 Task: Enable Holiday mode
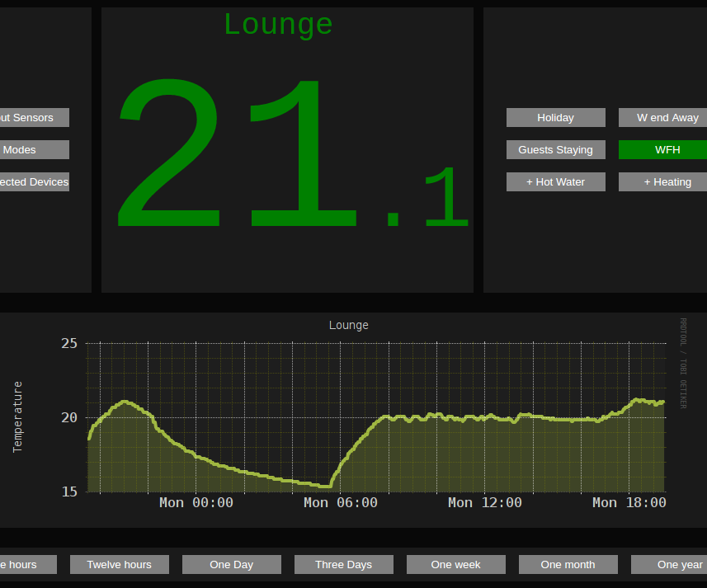point(555,117)
